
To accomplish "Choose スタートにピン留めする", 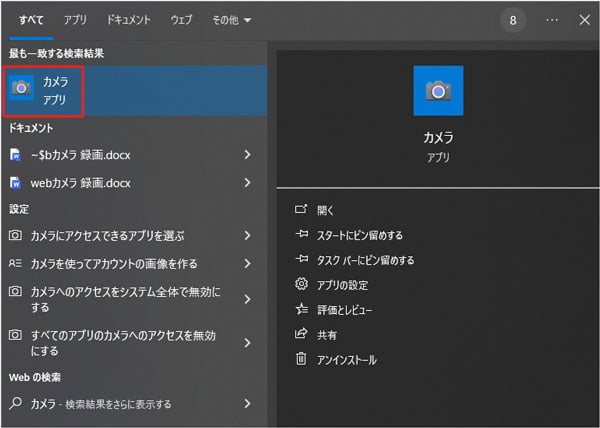I will [360, 235].
